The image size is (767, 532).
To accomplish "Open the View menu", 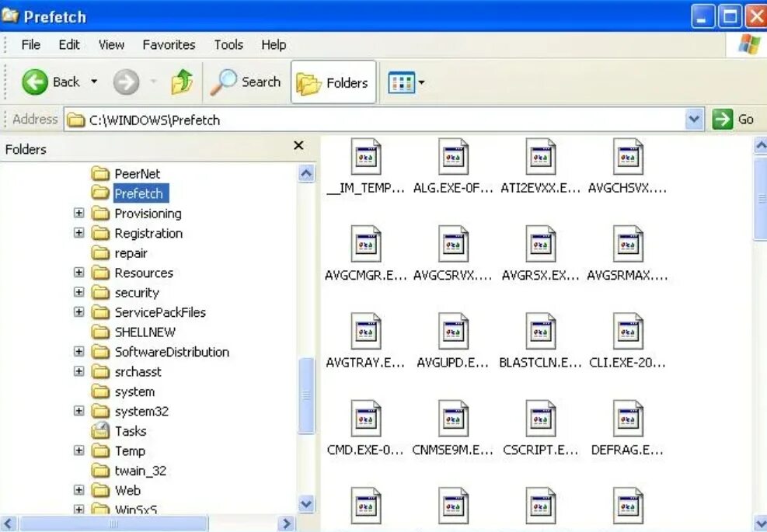I will (111, 44).
